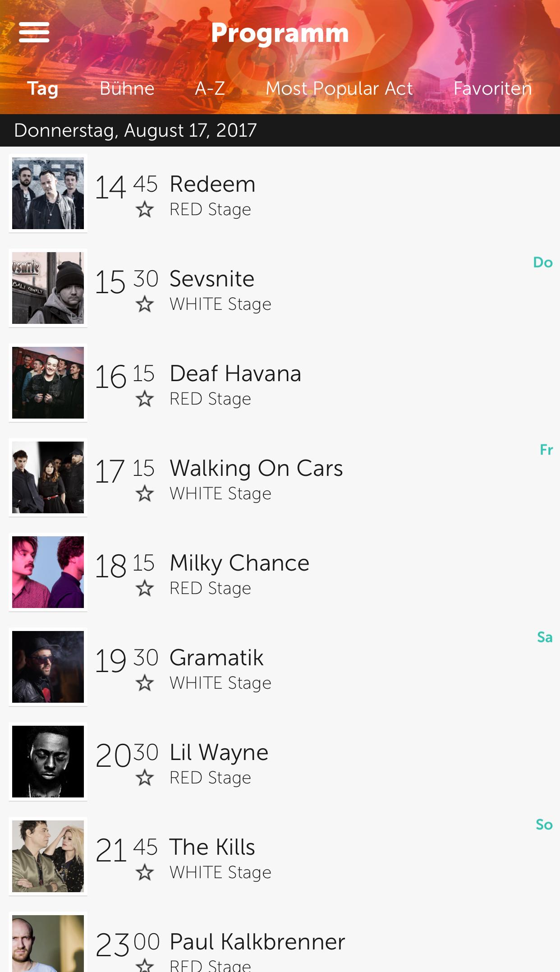Open the Redeem band photo thumbnail

pos(48,193)
